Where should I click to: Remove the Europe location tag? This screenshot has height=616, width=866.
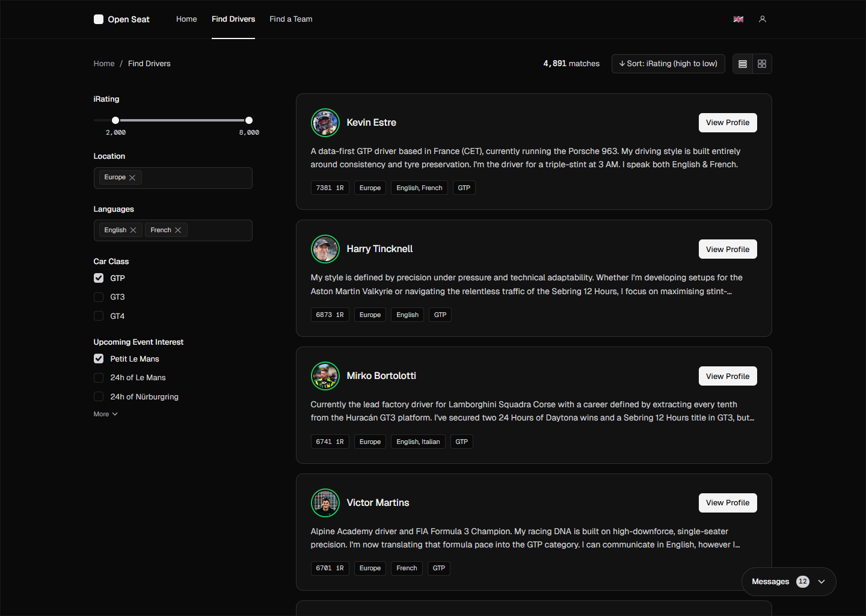click(x=132, y=177)
